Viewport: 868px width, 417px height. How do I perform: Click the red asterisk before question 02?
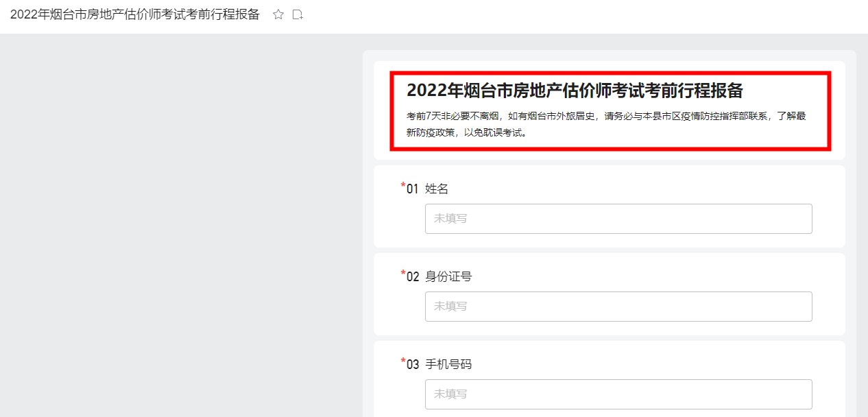coord(402,272)
